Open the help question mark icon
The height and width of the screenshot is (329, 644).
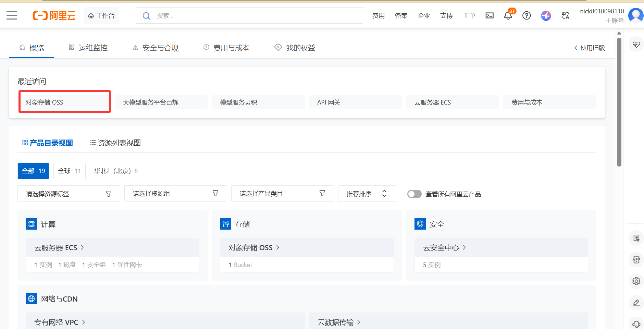[527, 15]
